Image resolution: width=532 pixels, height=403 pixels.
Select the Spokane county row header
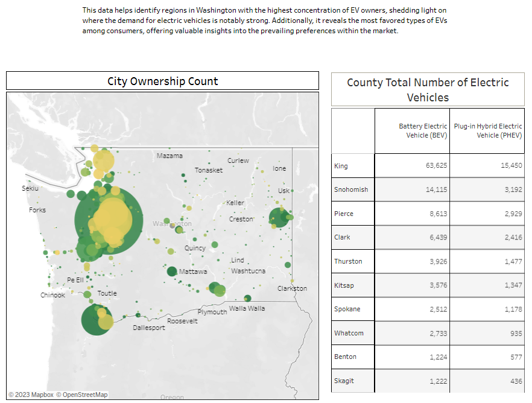347,309
